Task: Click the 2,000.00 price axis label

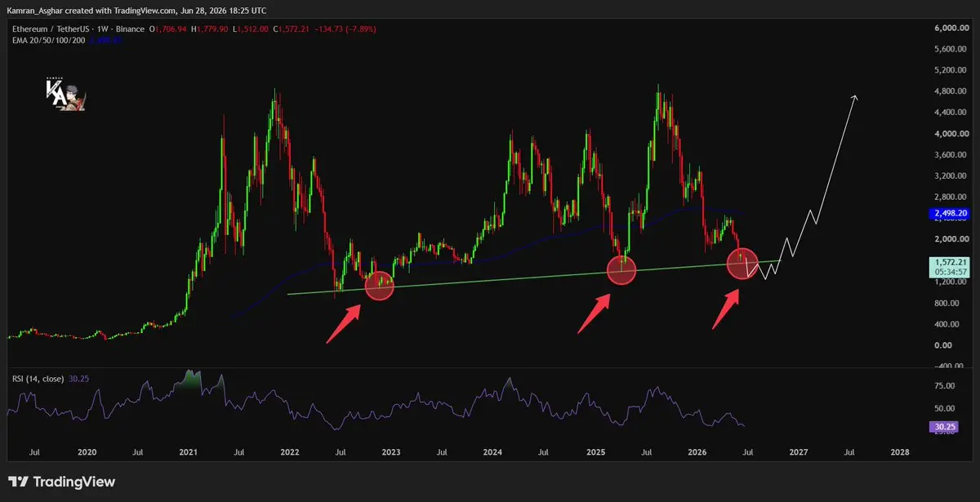Action: (950, 240)
